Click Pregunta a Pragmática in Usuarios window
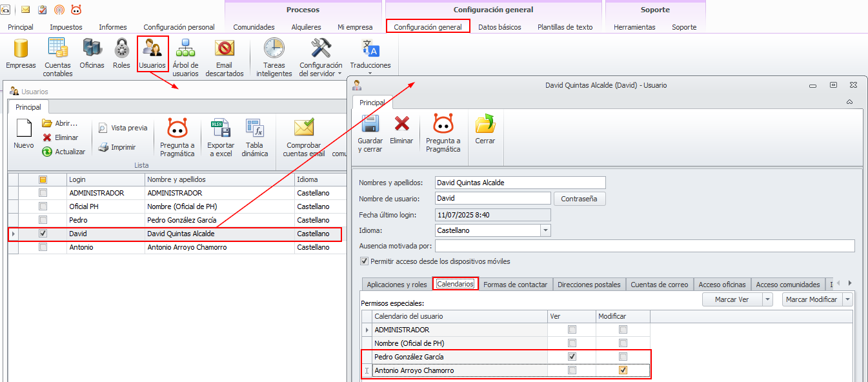This screenshot has height=382, width=868. click(177, 137)
